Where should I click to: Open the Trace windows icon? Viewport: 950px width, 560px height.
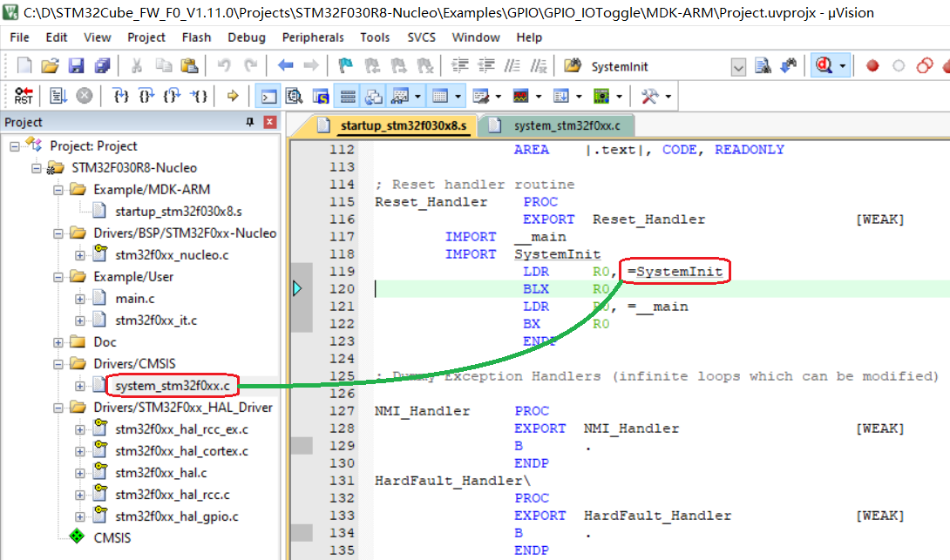tap(561, 96)
